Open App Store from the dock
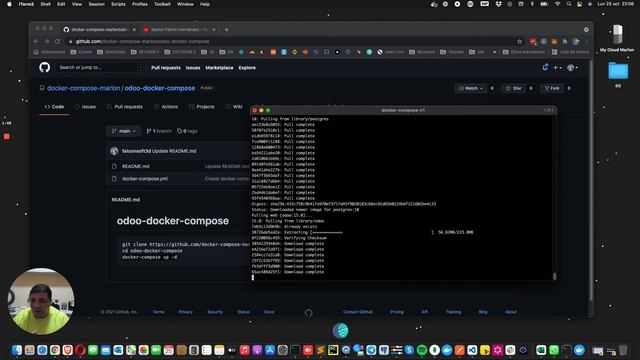The height and width of the screenshot is (360, 640). coord(270,350)
